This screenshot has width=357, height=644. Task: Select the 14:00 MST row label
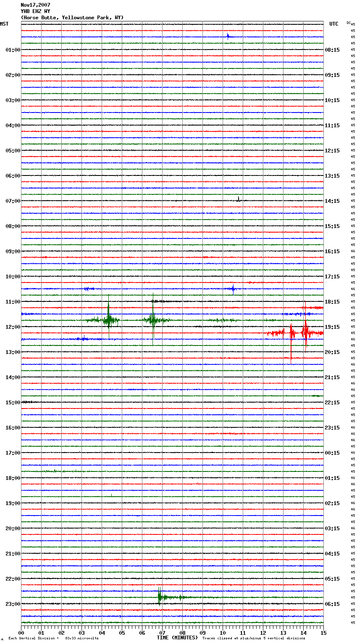13,377
